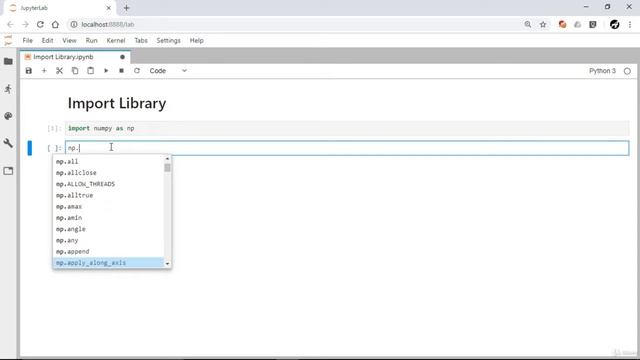Go to browser home page
This screenshot has width=640, height=360.
click(x=55, y=24)
